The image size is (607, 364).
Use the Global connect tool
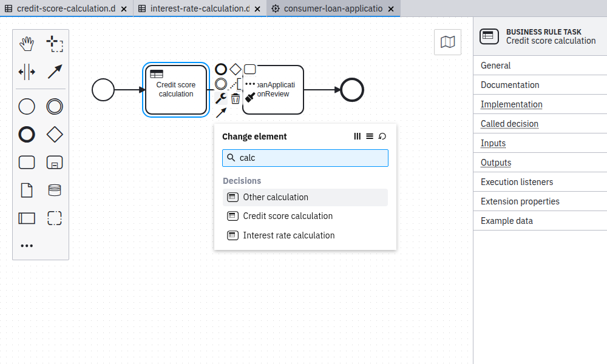click(55, 72)
